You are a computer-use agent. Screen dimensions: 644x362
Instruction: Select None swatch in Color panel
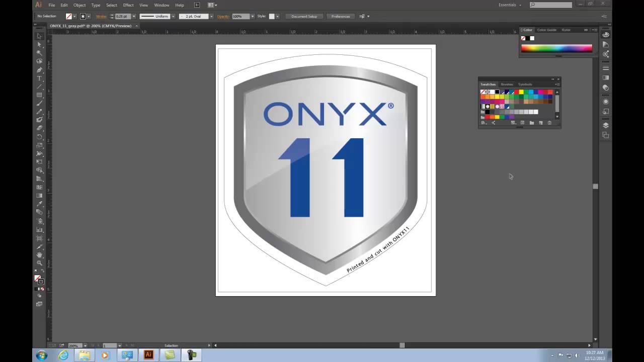[x=523, y=38]
